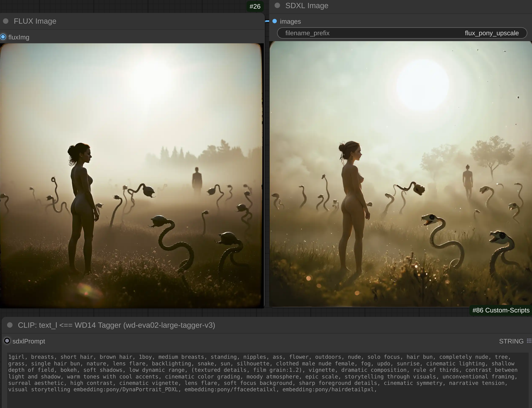The width and height of the screenshot is (532, 408).
Task: Click the sdxlPrompt input socket
Action: pos(7,341)
